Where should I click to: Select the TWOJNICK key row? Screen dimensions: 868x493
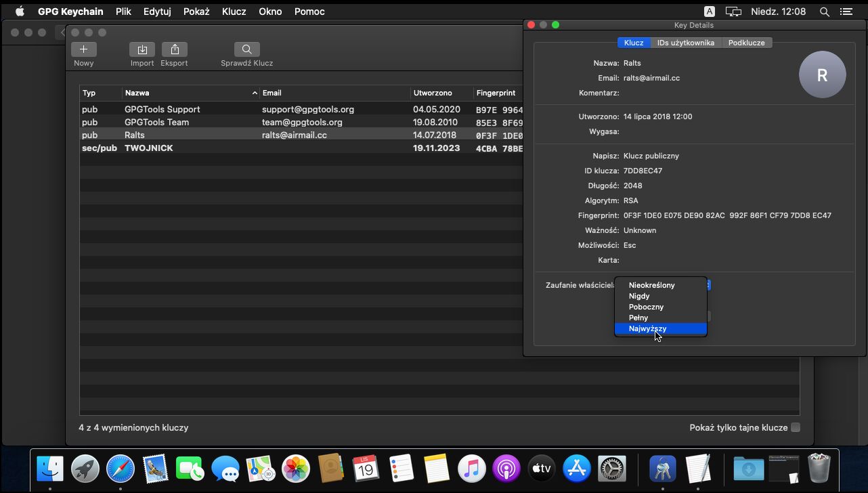click(148, 148)
